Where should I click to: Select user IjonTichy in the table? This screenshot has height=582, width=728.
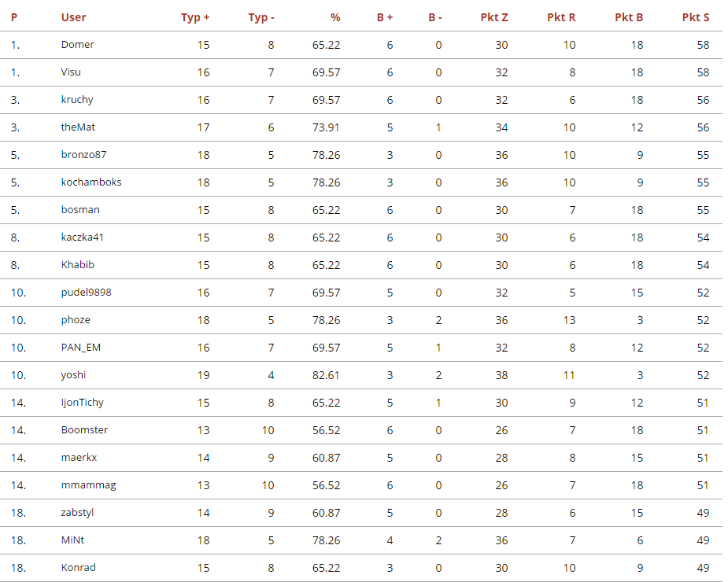(82, 403)
